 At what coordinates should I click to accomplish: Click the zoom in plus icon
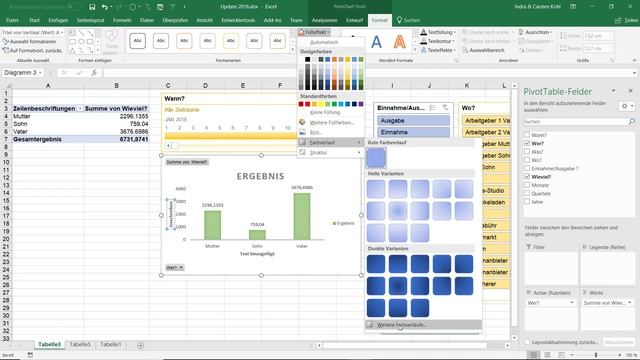coord(620,355)
